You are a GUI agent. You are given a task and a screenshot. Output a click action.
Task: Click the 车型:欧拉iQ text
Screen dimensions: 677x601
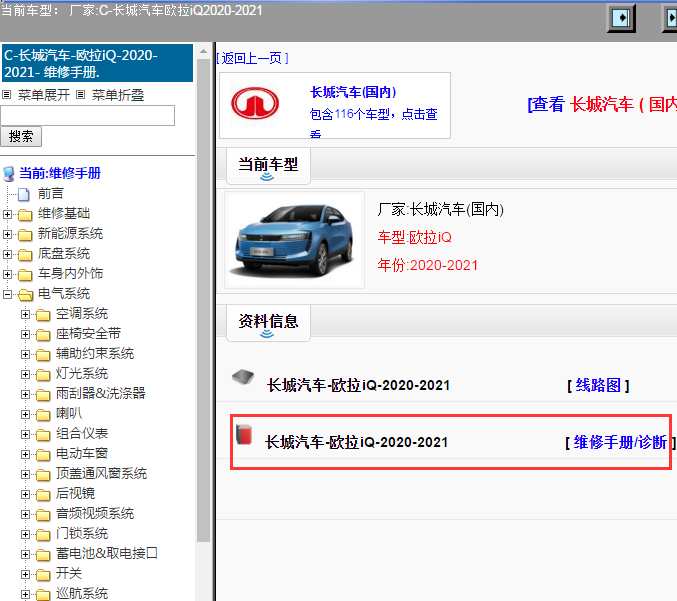click(x=414, y=237)
